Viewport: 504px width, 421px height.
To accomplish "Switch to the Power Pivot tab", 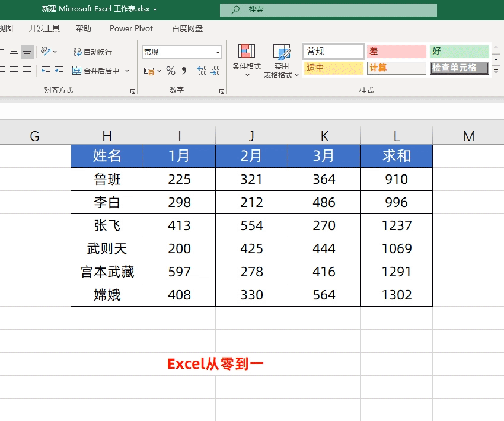I will click(131, 28).
